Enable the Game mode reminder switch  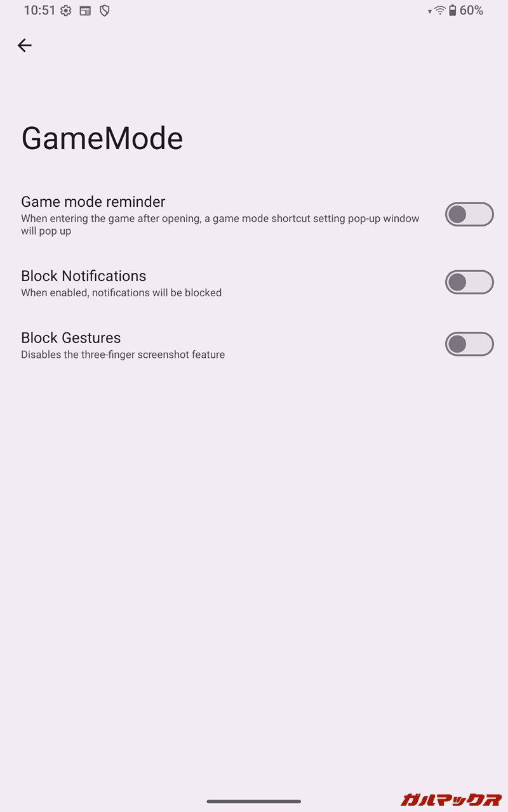pos(469,214)
